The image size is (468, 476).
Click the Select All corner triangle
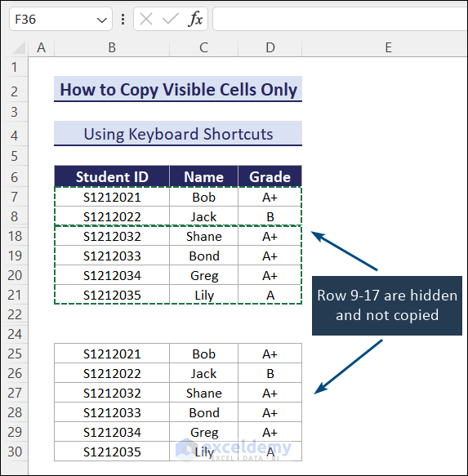point(19,48)
